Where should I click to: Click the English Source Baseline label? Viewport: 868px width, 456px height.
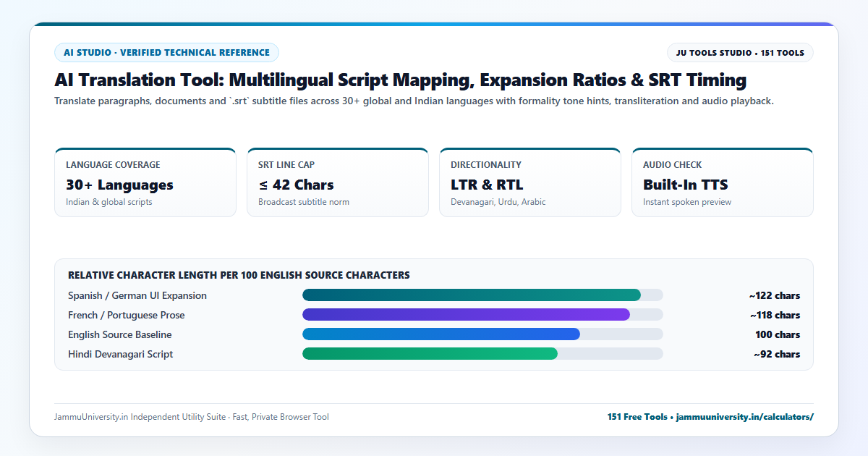(120, 334)
